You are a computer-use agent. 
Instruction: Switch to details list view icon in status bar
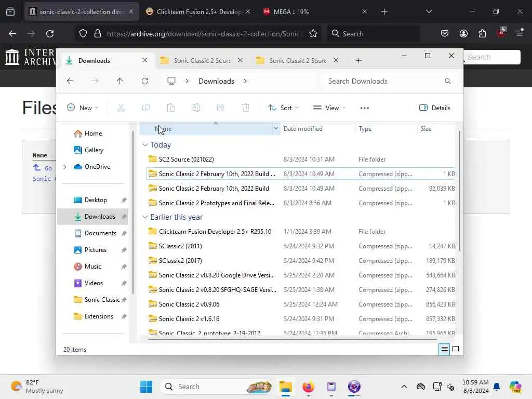point(444,349)
